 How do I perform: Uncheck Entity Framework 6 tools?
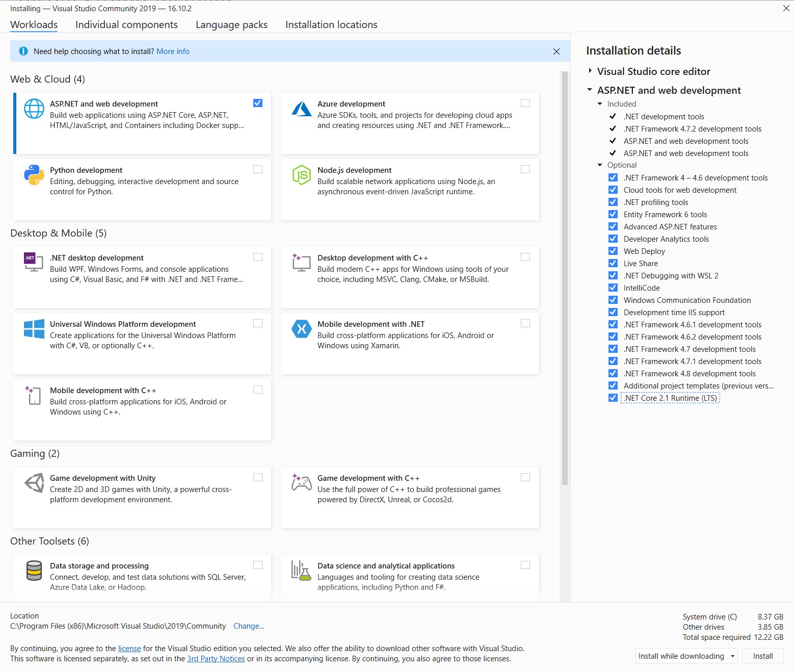613,214
